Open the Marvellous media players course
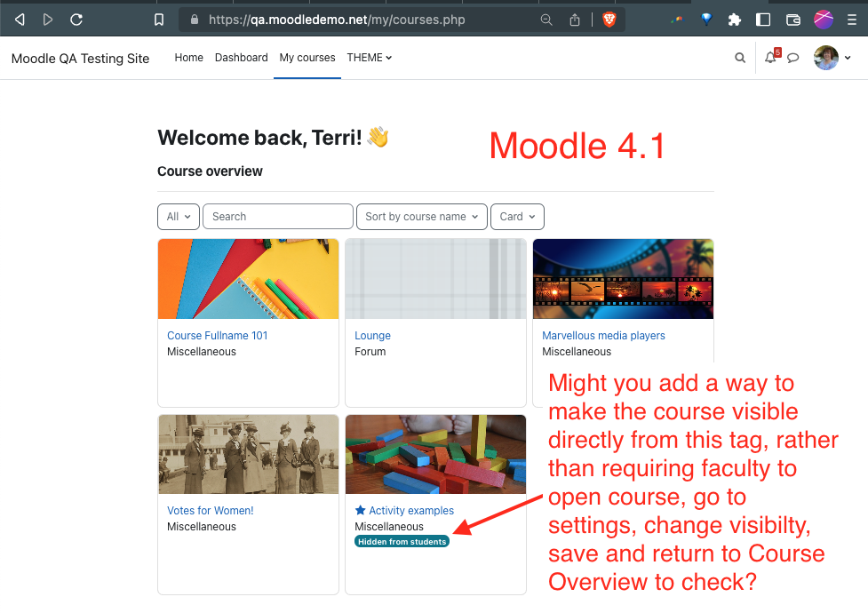868x613 pixels. click(603, 336)
